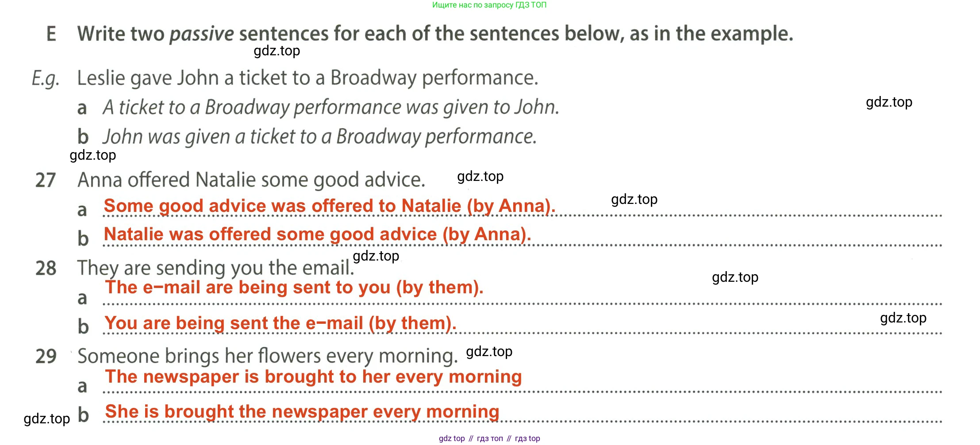
Task: Click the 'E.g.' example label
Action: [x=45, y=79]
